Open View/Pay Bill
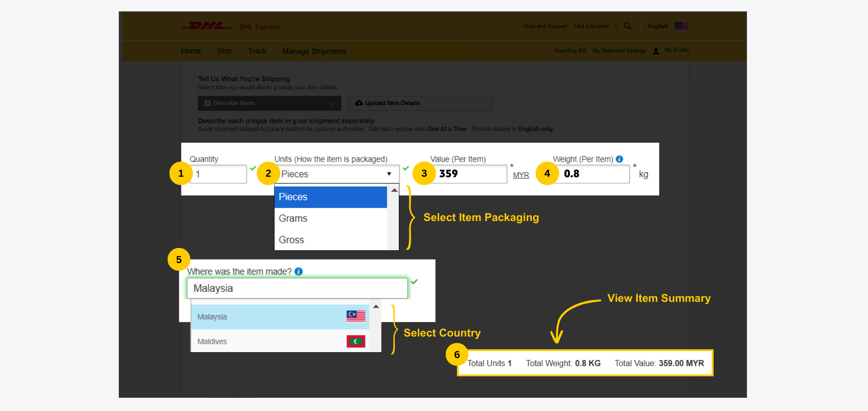 click(x=570, y=51)
